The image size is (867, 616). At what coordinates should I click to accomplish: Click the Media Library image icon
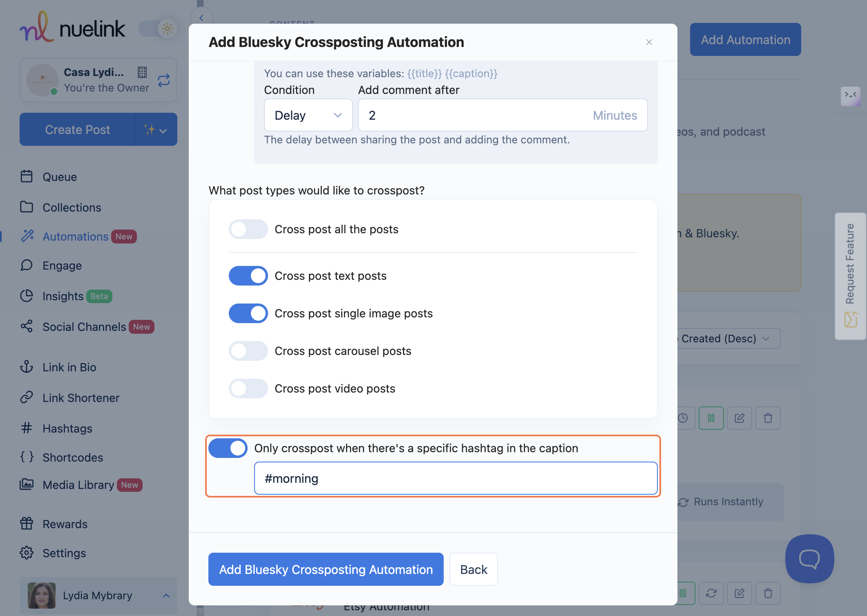(x=27, y=484)
